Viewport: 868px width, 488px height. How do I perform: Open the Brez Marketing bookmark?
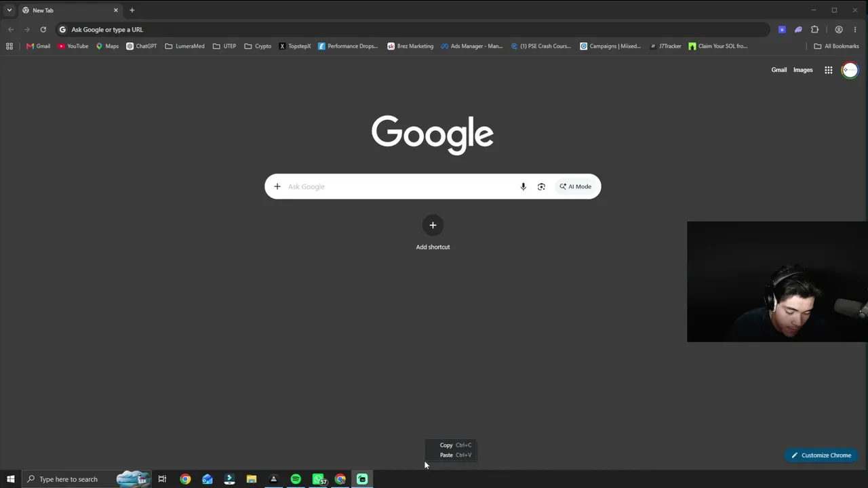point(410,46)
